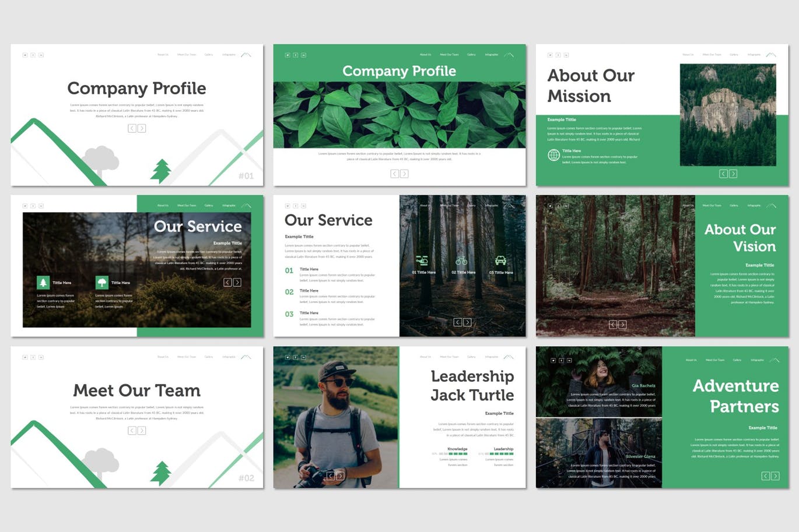Click previous arrow on Meet Our Team slide
This screenshot has width=799, height=532.
[132, 431]
